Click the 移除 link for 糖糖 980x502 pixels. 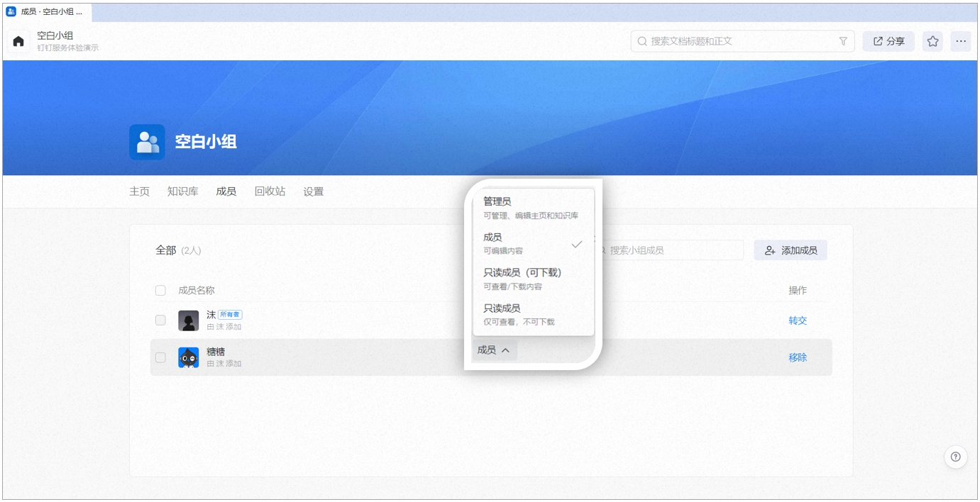click(798, 357)
